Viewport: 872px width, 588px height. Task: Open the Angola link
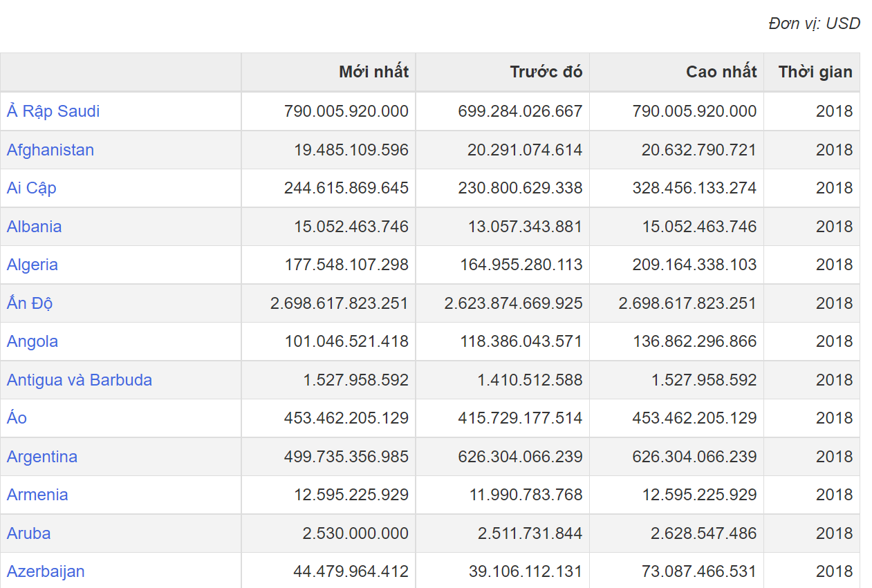pyautogui.click(x=33, y=341)
